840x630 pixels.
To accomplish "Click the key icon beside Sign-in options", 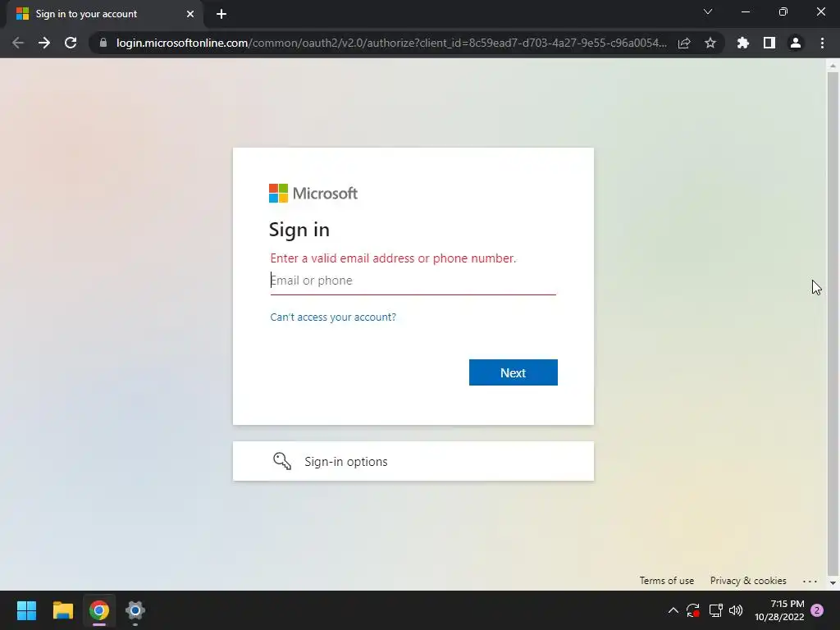I will coord(282,461).
